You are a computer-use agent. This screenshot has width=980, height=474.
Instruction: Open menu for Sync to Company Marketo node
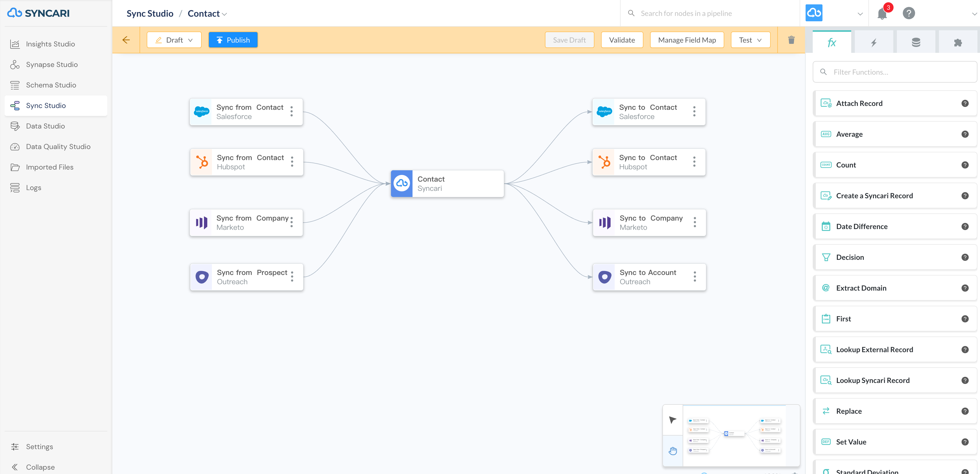coord(695,222)
